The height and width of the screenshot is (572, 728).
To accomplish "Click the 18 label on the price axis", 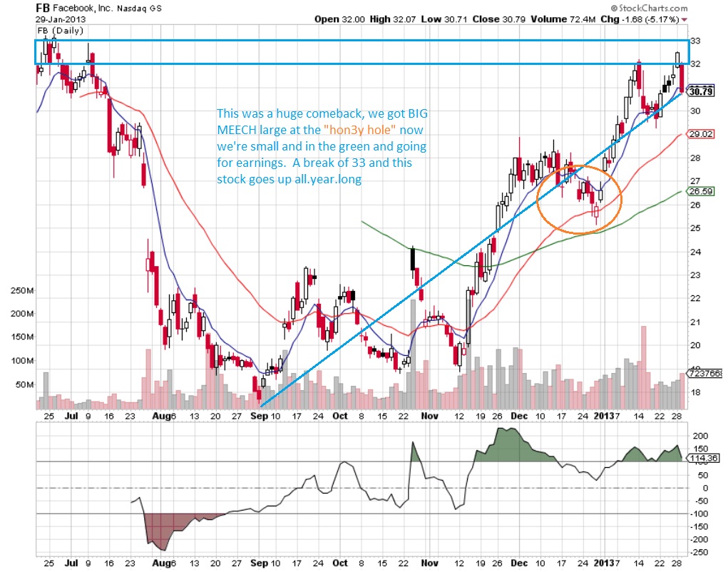I will point(695,392).
